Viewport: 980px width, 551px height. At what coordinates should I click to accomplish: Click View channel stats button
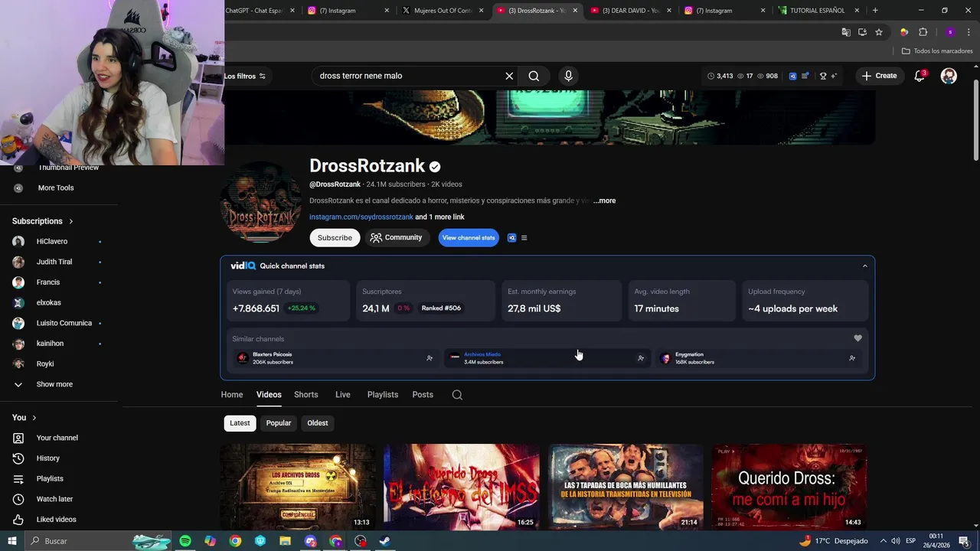pyautogui.click(x=469, y=238)
